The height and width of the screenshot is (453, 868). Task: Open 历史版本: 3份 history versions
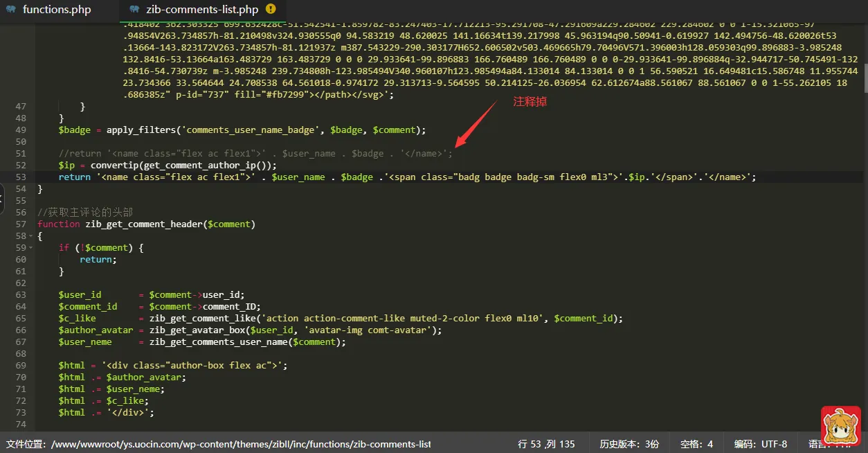click(x=629, y=444)
